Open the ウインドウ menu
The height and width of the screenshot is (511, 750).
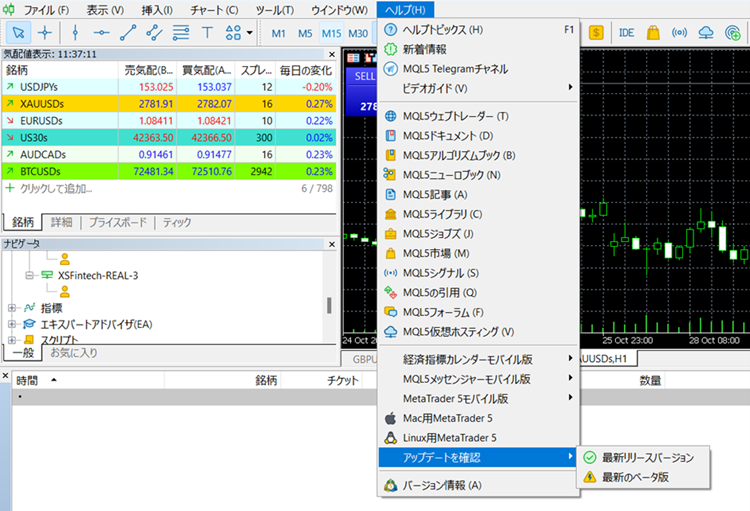pyautogui.click(x=340, y=10)
